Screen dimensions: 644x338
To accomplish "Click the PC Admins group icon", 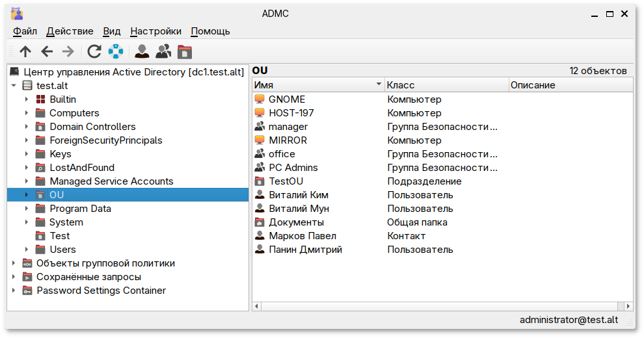I will tap(260, 167).
